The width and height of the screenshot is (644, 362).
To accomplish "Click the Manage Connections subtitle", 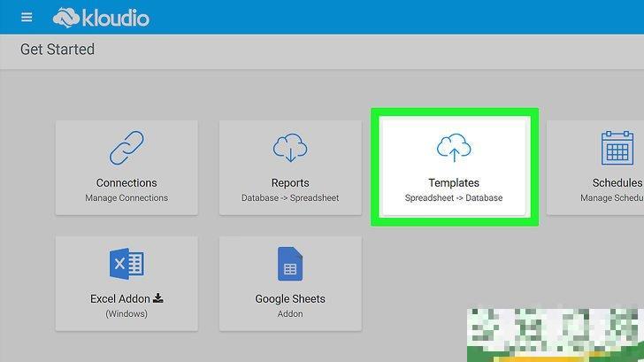I will [x=126, y=198].
